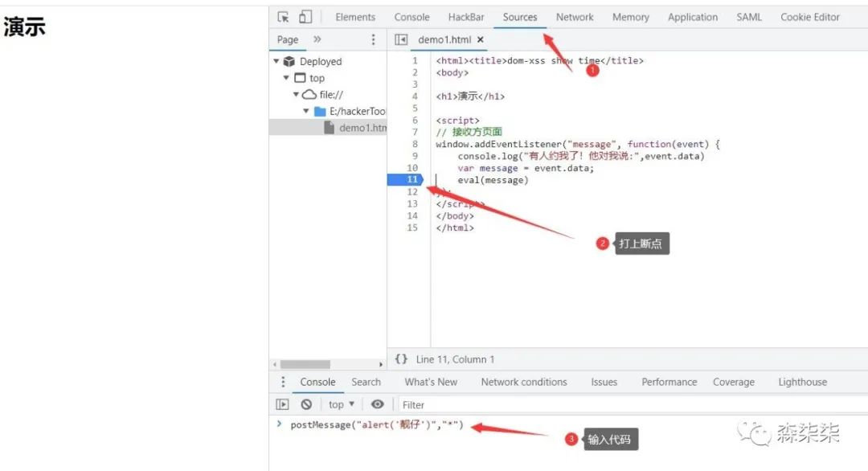
Task: Open the Issues tab
Action: pyautogui.click(x=604, y=382)
